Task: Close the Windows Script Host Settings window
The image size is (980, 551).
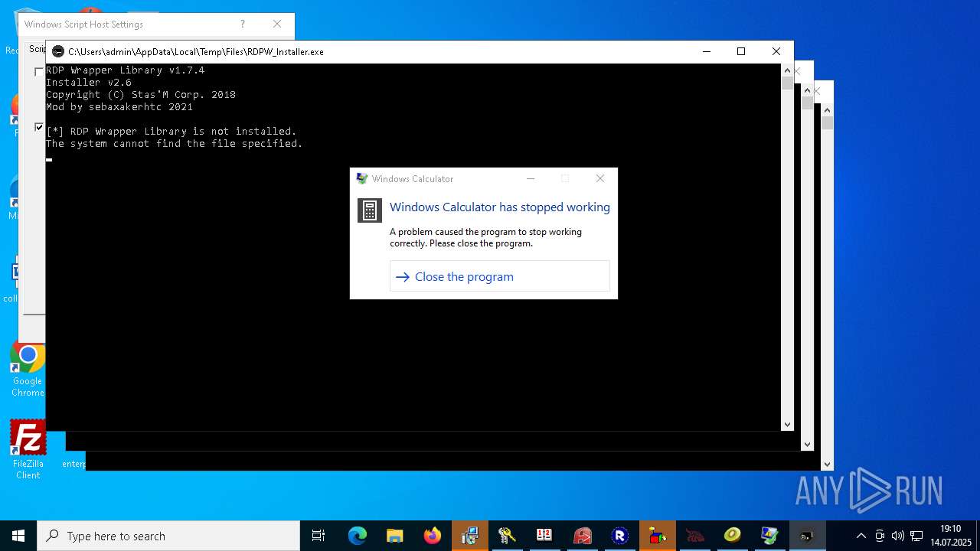Action: [x=277, y=24]
